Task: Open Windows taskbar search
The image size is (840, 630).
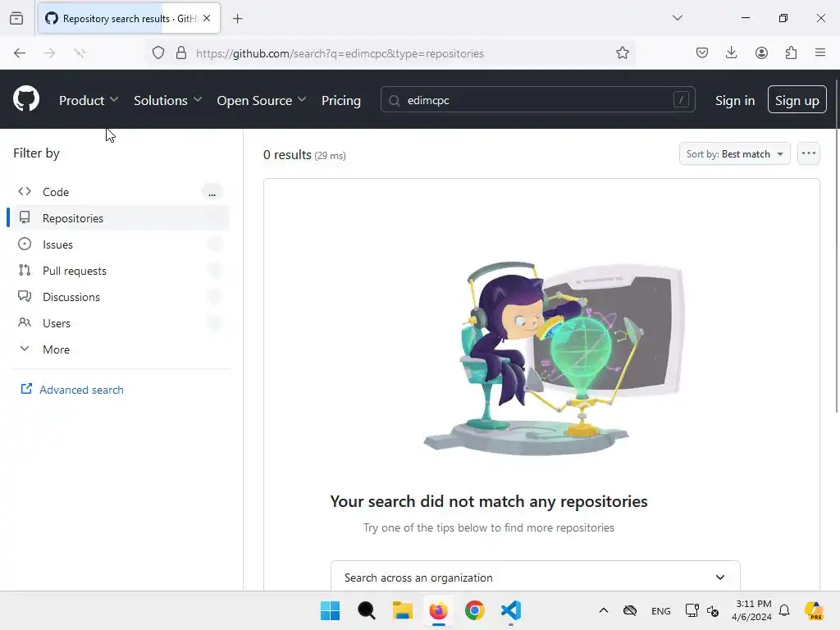Action: (x=367, y=610)
